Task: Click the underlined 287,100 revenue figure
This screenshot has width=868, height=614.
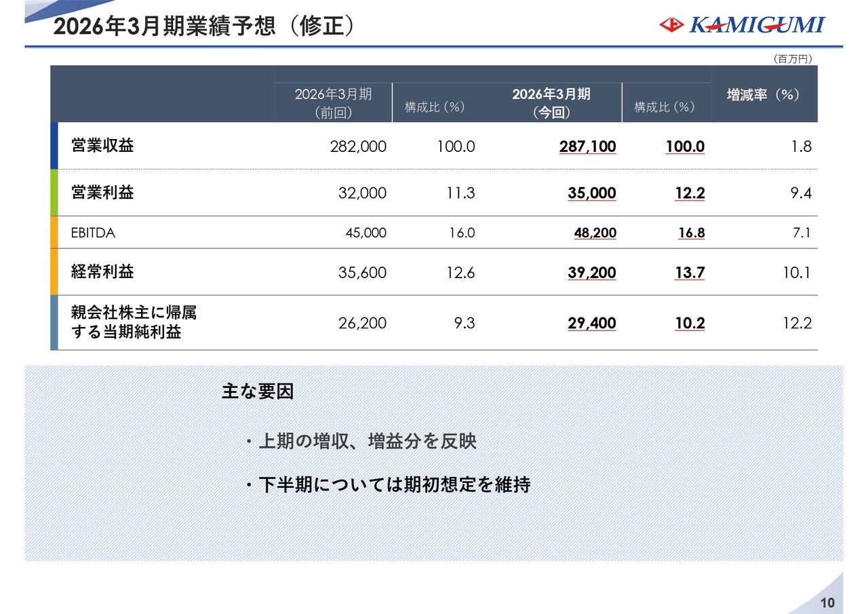Action: click(587, 147)
